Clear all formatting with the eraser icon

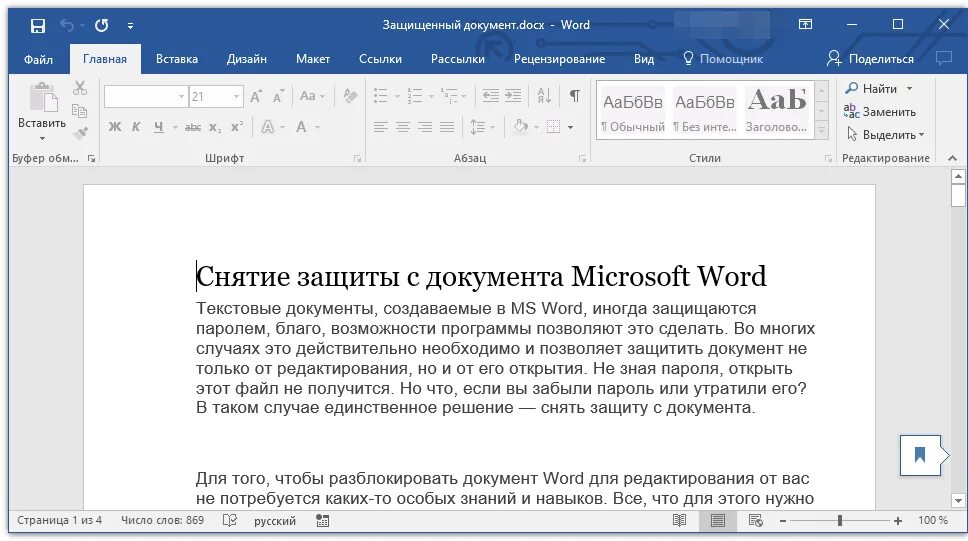(350, 96)
